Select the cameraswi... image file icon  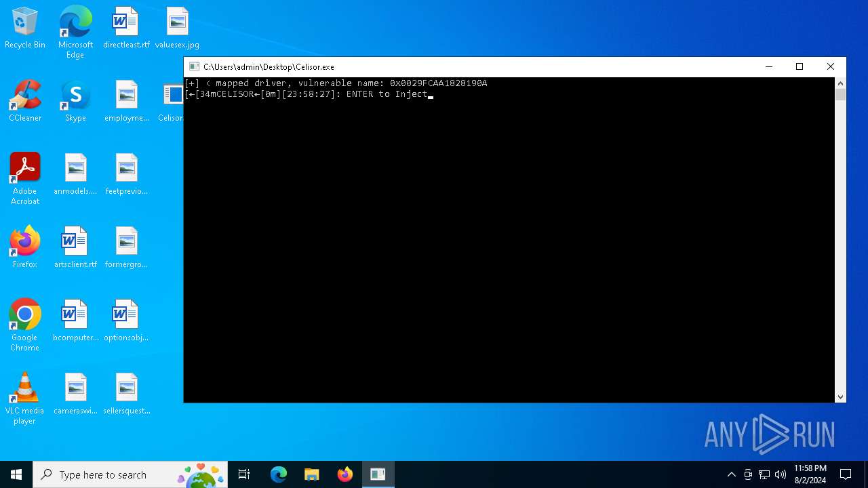(75, 394)
